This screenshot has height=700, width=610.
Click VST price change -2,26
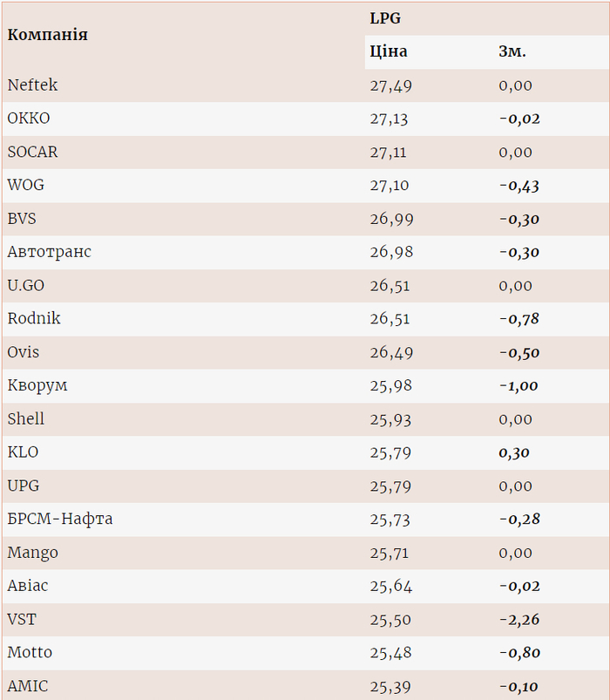[519, 620]
